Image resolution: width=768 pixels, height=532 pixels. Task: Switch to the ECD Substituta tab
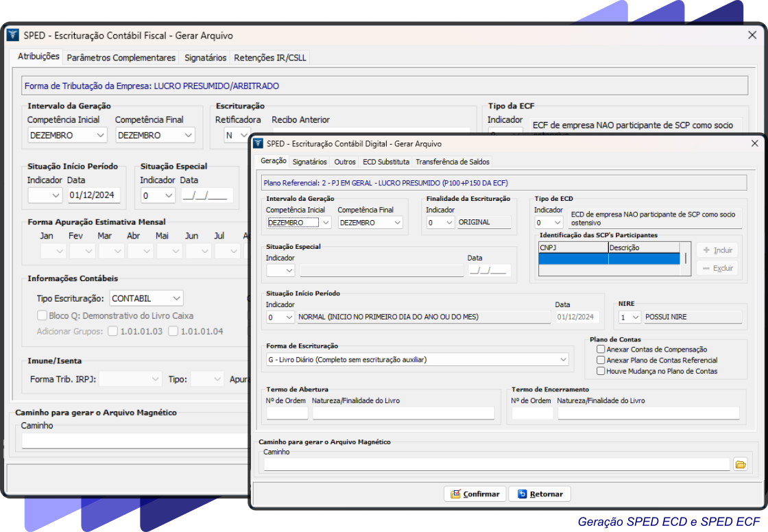point(385,162)
